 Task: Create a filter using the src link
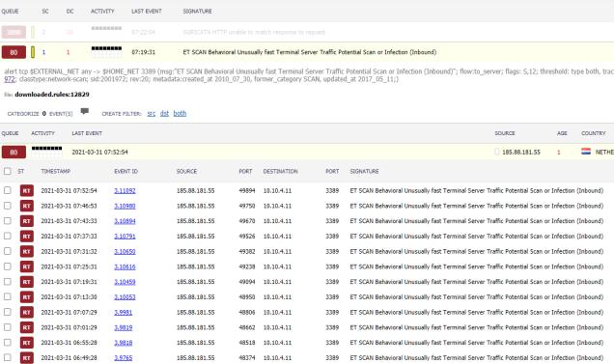[152, 114]
